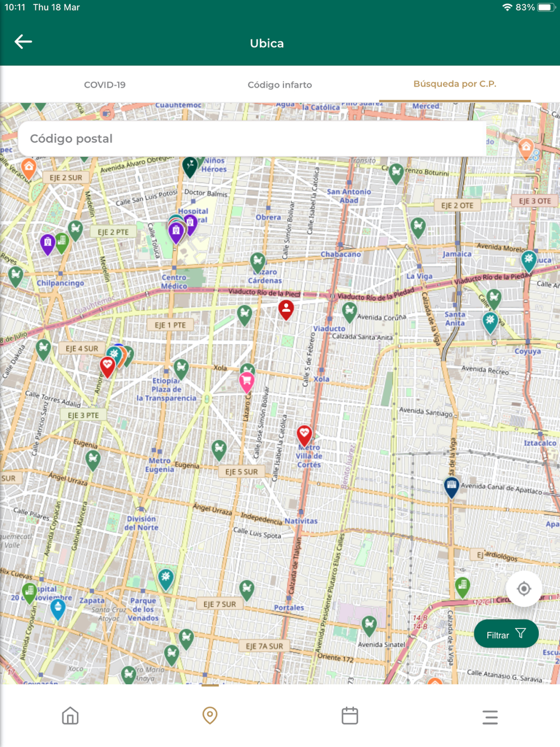The image size is (560, 747).
Task: Open the Filtrar filter button
Action: (506, 634)
